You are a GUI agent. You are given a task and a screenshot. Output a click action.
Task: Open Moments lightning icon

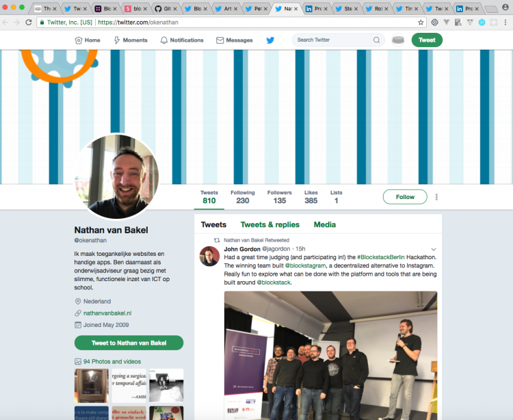117,40
